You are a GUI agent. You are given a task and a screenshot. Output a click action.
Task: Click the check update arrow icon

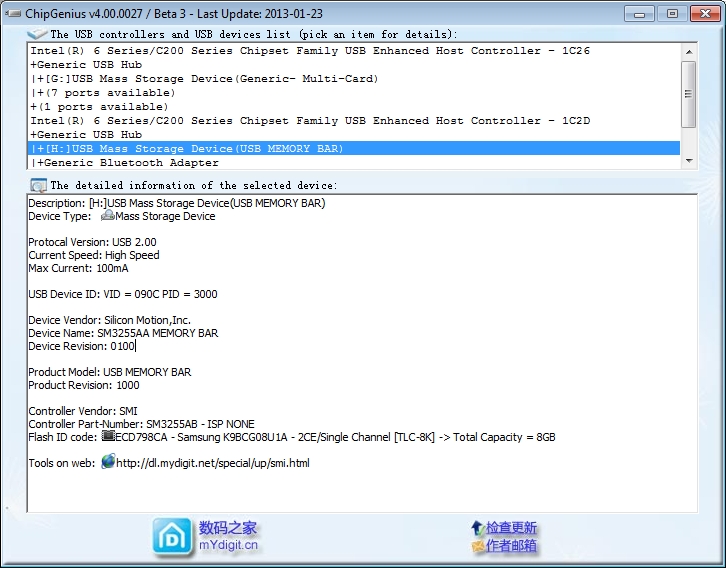coord(477,528)
